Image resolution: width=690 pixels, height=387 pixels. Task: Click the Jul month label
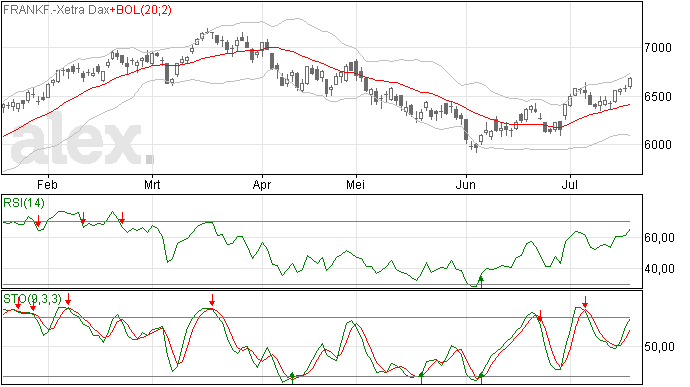click(570, 184)
